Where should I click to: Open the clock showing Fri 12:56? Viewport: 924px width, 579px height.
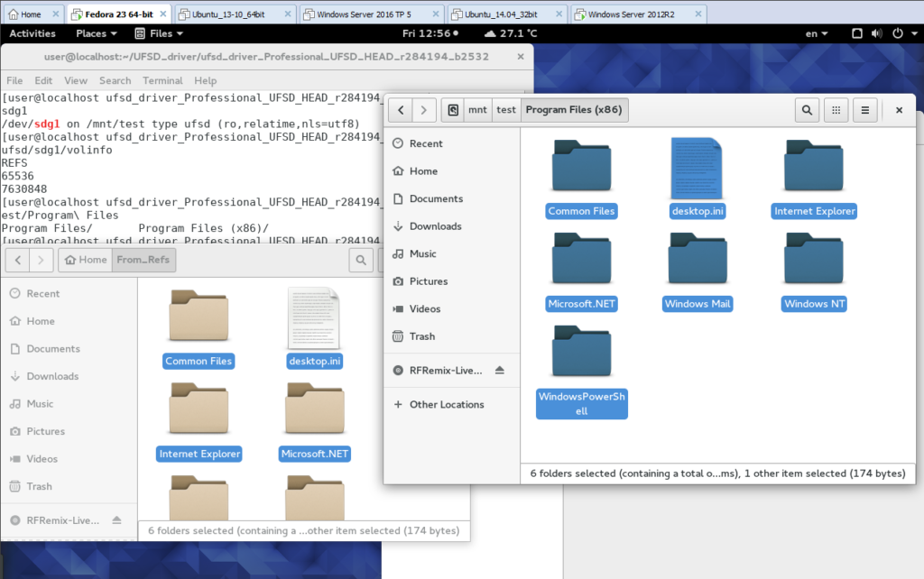[x=430, y=33]
